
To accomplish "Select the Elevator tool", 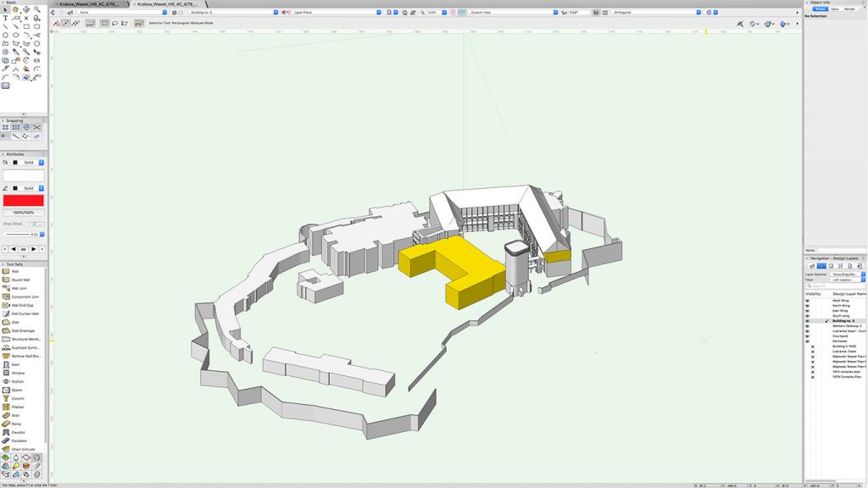I will (x=19, y=432).
